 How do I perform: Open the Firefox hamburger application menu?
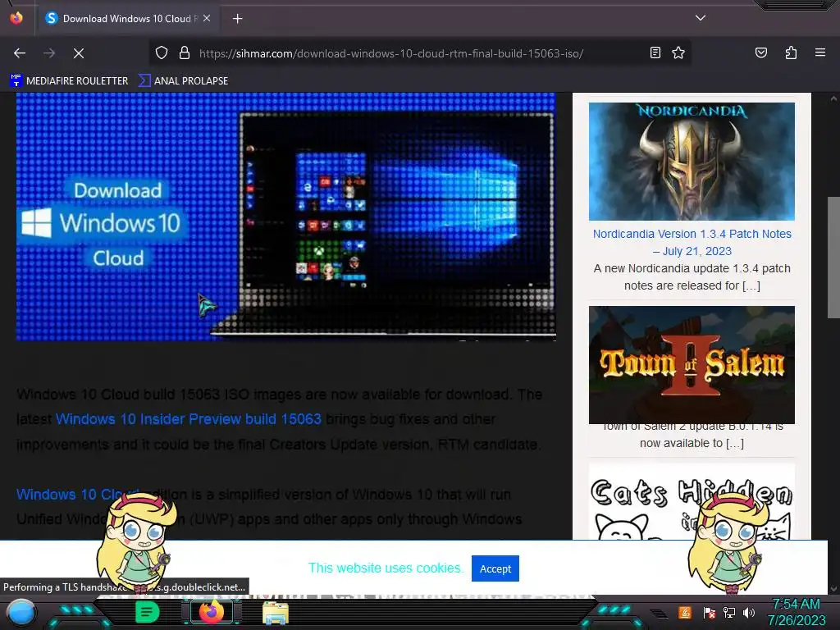pos(820,52)
